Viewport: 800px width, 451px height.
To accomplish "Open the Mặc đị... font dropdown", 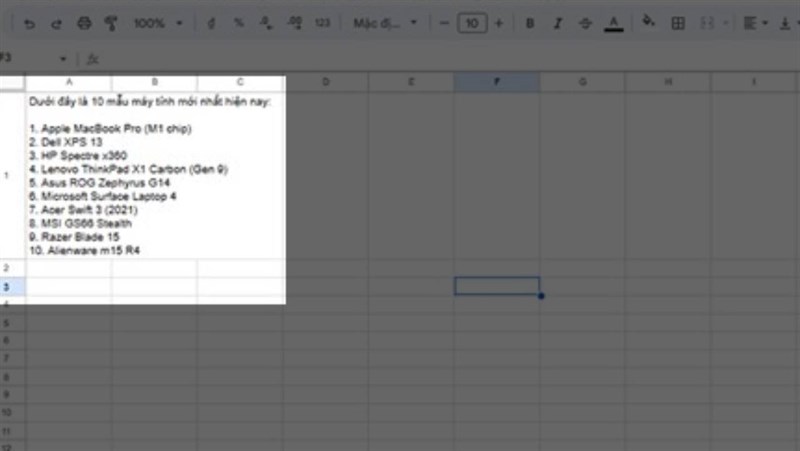I will click(385, 23).
